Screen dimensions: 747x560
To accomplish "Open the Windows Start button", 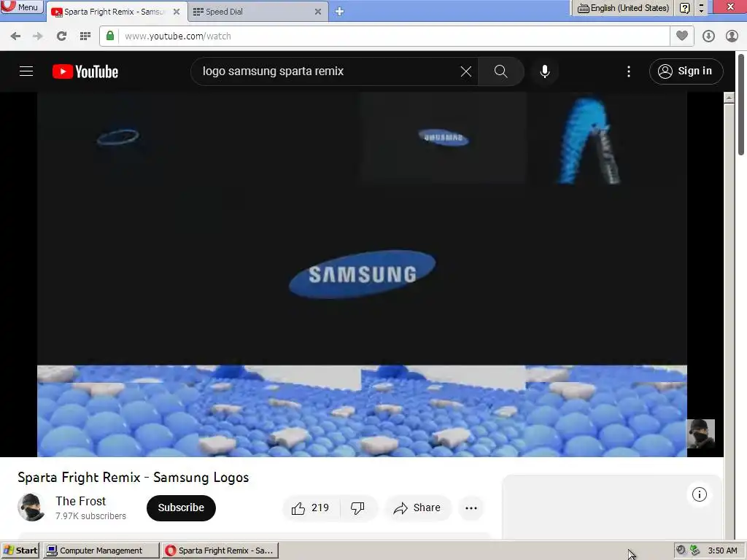I will click(x=20, y=551).
